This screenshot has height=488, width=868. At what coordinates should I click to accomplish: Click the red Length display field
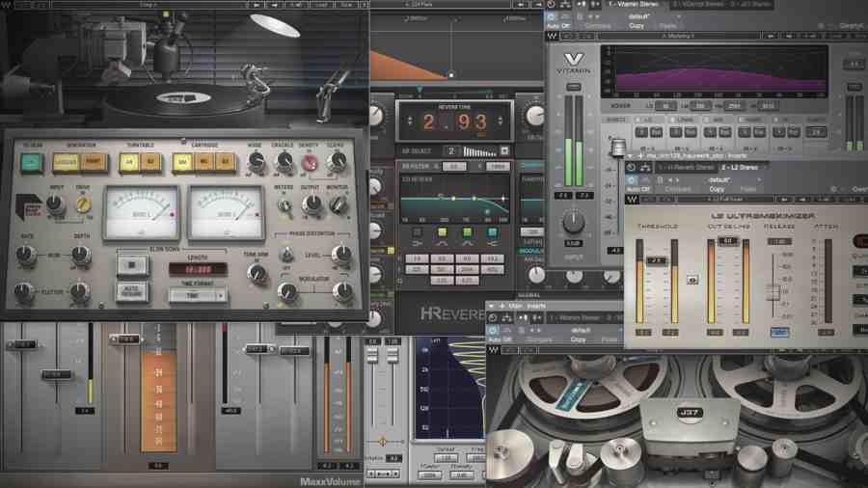click(198, 269)
